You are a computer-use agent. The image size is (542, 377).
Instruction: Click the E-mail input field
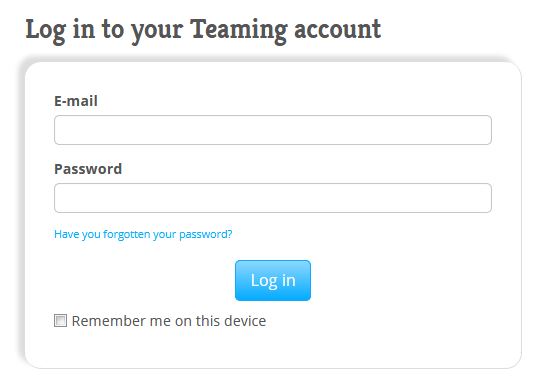273,130
